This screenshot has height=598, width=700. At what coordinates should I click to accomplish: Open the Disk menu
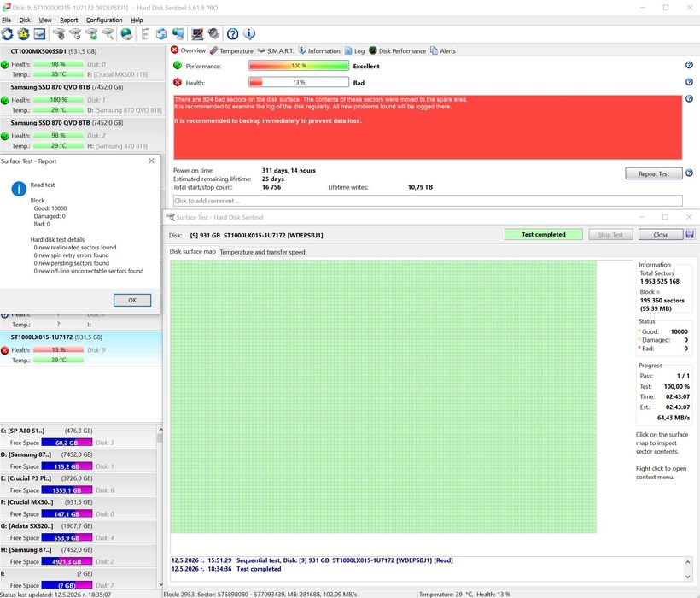point(25,21)
